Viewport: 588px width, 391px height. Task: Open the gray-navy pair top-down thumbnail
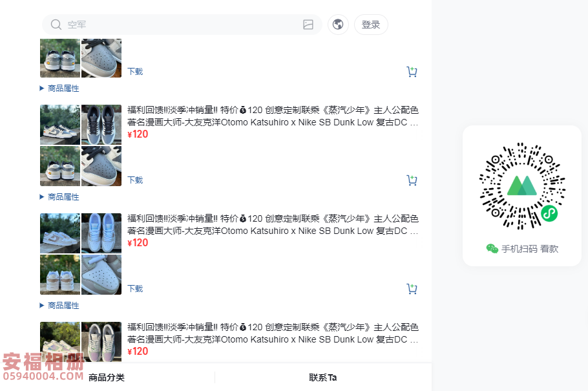pyautogui.click(x=101, y=125)
